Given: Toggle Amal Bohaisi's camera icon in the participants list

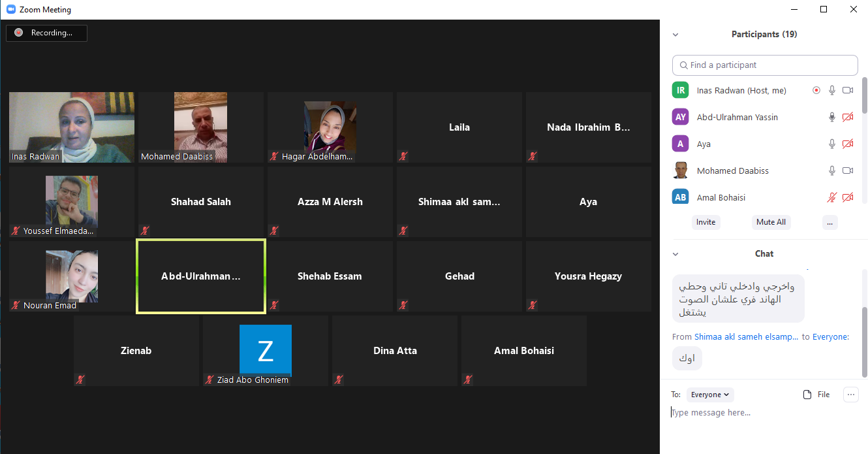Looking at the screenshot, I should 848,198.
